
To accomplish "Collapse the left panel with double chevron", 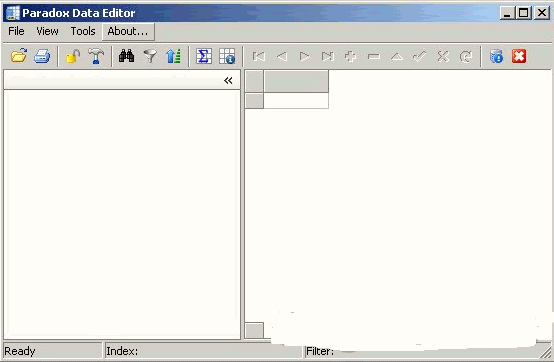I will click(228, 81).
